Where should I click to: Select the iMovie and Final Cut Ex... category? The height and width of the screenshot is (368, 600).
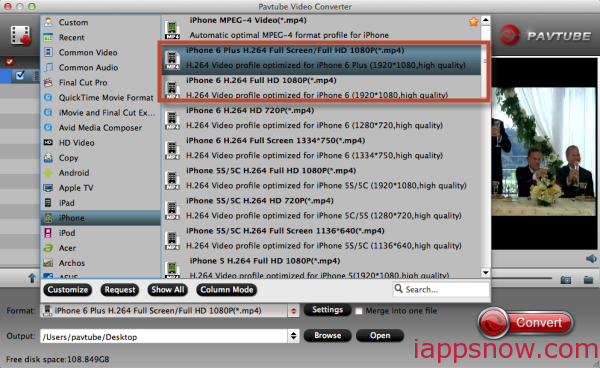[x=101, y=112]
